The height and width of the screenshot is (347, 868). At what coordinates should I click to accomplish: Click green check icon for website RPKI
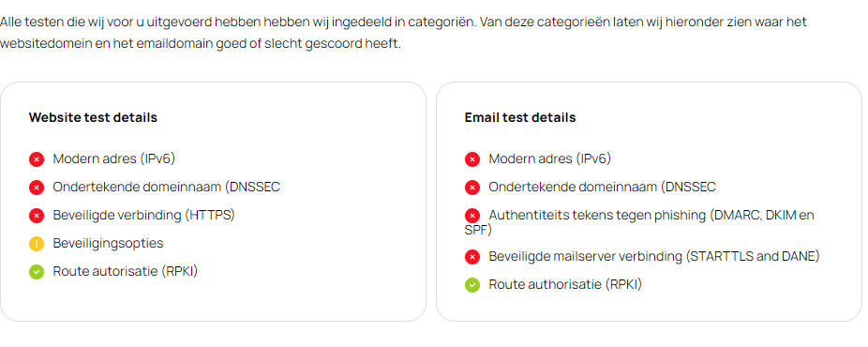[37, 272]
